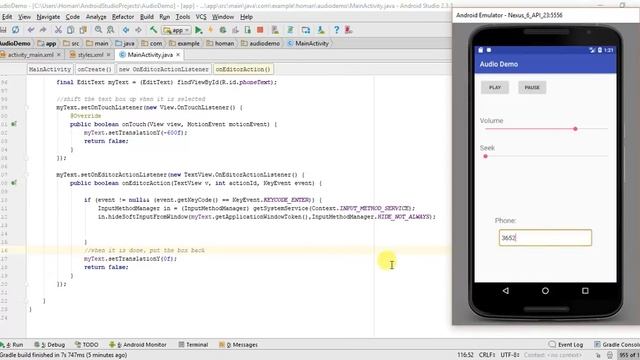640x360 pixels.
Task: Click the Sync Project with Gradle icon
Action: click(x=290, y=30)
